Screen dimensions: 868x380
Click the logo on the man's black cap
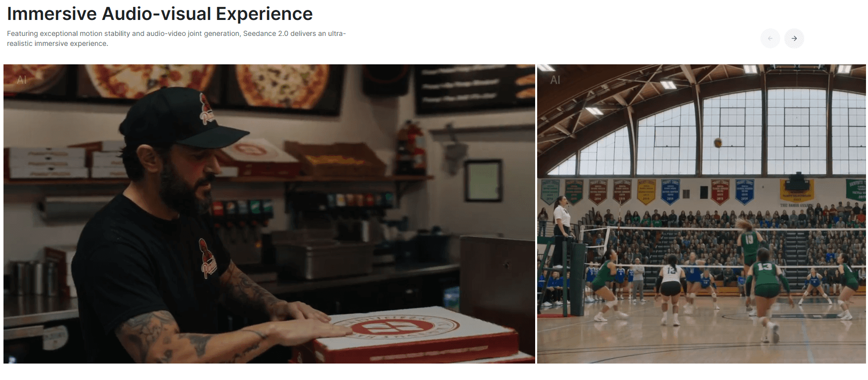[x=207, y=110]
